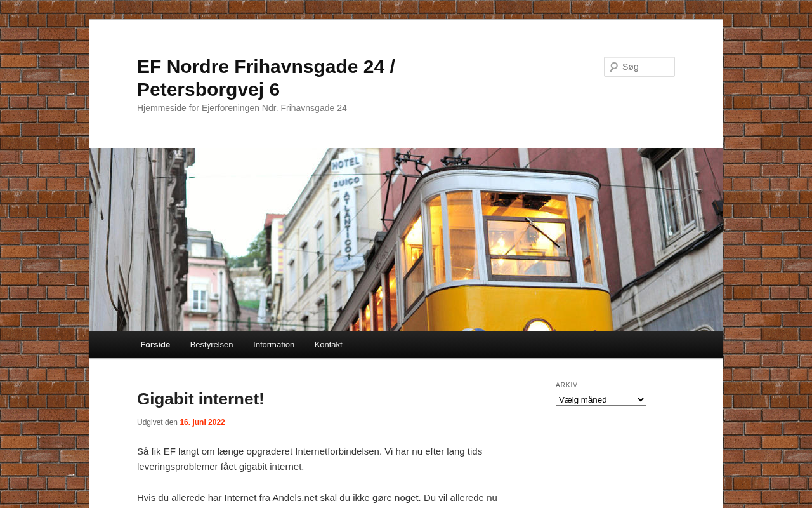Click the magnifier icon in search box
This screenshot has height=508, width=812.
click(x=613, y=67)
